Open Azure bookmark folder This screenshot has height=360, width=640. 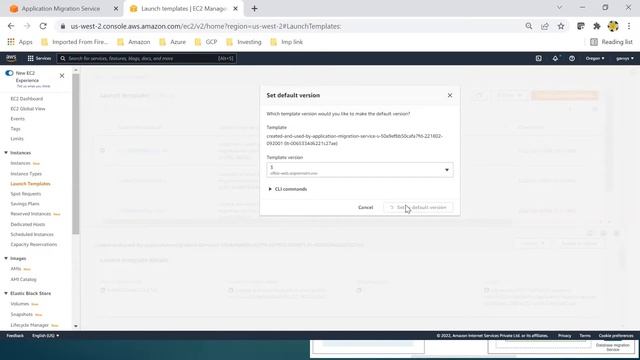click(x=172, y=42)
